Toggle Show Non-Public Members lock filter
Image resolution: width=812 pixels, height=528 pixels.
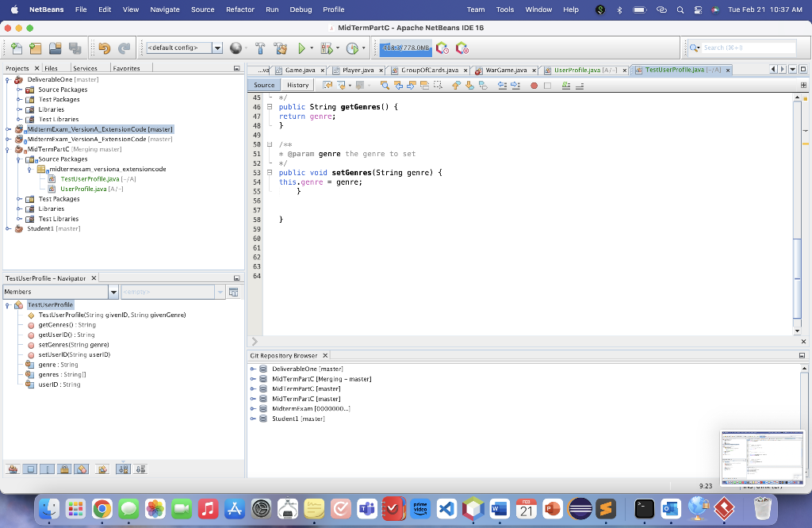click(65, 469)
